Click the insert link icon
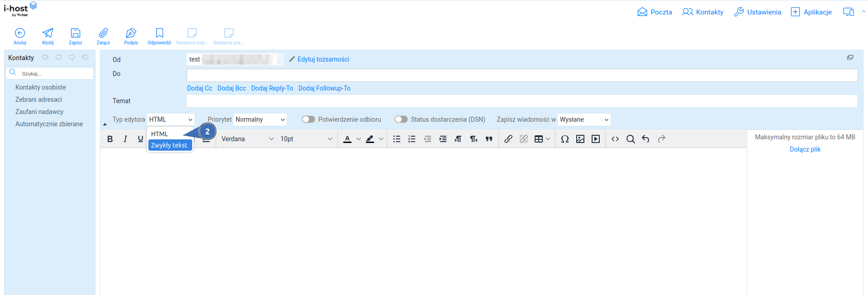 click(x=508, y=139)
